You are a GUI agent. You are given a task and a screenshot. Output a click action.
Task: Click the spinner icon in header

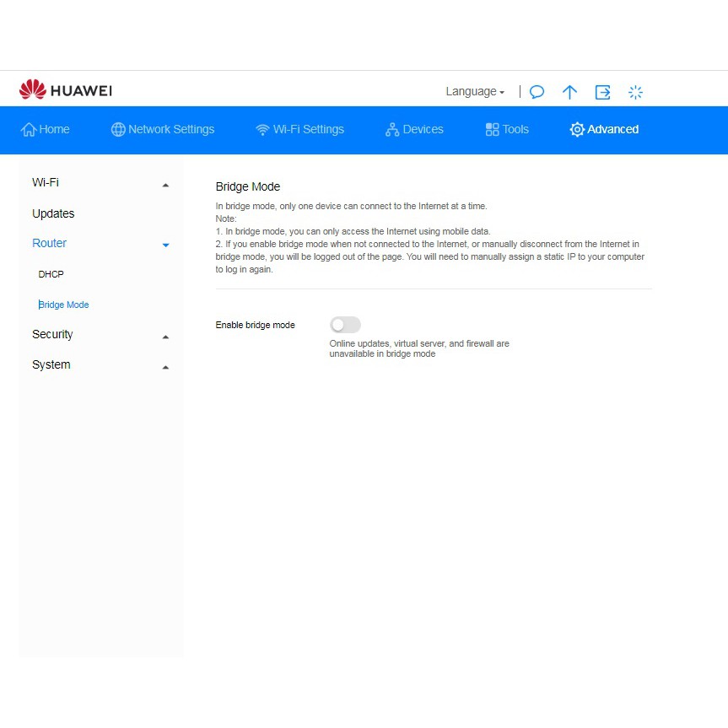click(635, 92)
